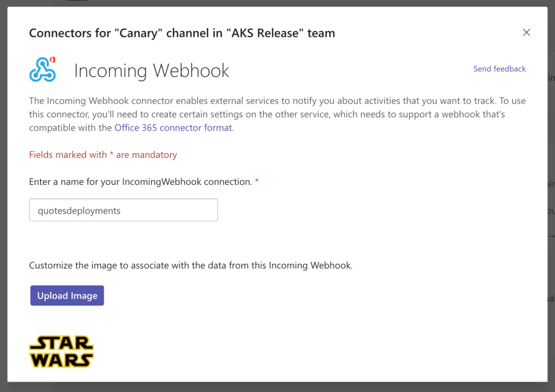The image size is (555, 392).
Task: Click the mandatory fields notice in red
Action: (x=103, y=155)
